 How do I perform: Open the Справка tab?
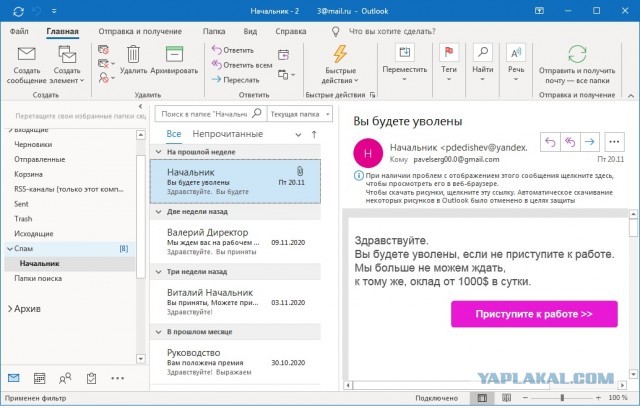pos(291,31)
